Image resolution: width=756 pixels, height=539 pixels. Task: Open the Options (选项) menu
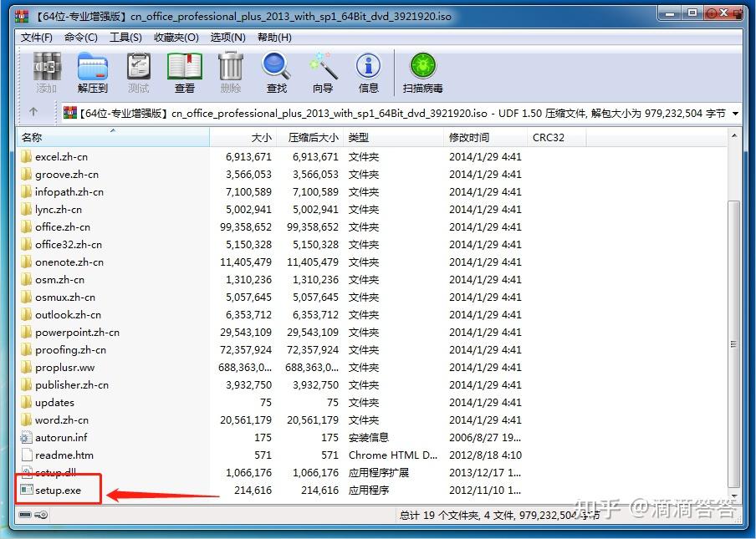(x=228, y=37)
